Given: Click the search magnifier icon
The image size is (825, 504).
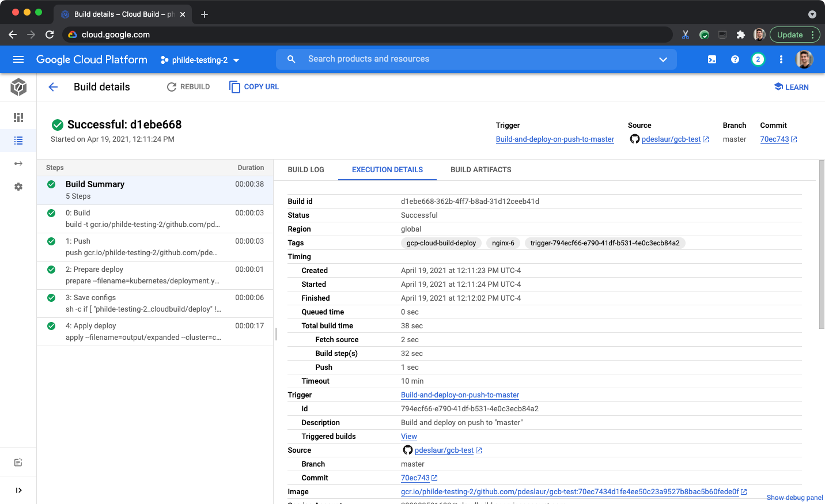Looking at the screenshot, I should [x=292, y=59].
